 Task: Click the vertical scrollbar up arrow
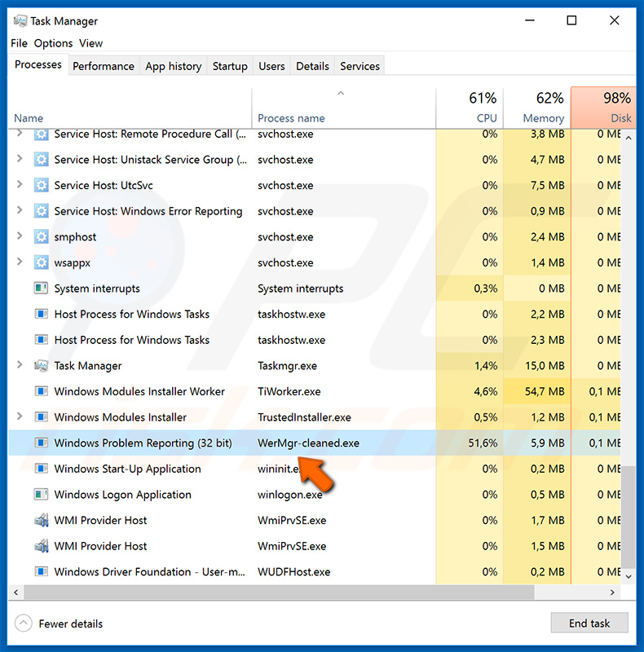[629, 137]
